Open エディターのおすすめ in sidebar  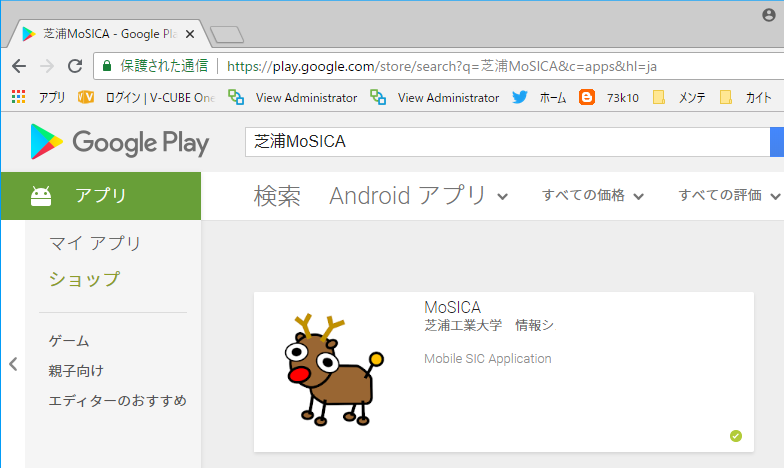(x=118, y=401)
